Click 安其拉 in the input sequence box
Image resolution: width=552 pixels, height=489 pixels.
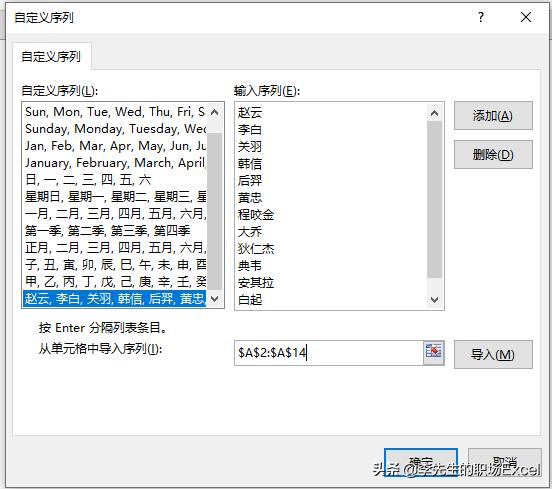256,283
